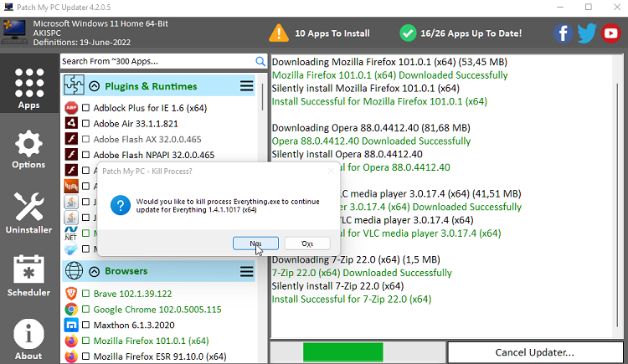This screenshot has height=364, width=628.
Task: Click 'Downloading Opera 88.0.4412.40' log line
Action: [371, 128]
